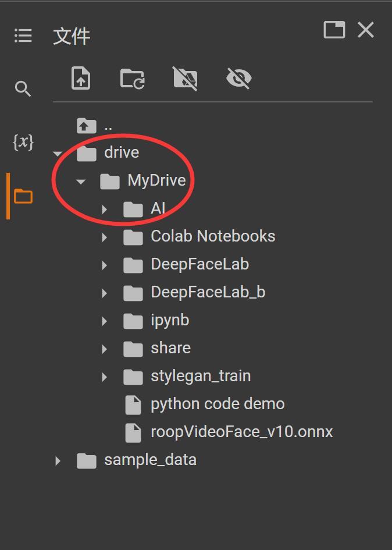Image resolution: width=392 pixels, height=550 pixels.
Task: Select the ipynb folder label
Action: (170, 321)
